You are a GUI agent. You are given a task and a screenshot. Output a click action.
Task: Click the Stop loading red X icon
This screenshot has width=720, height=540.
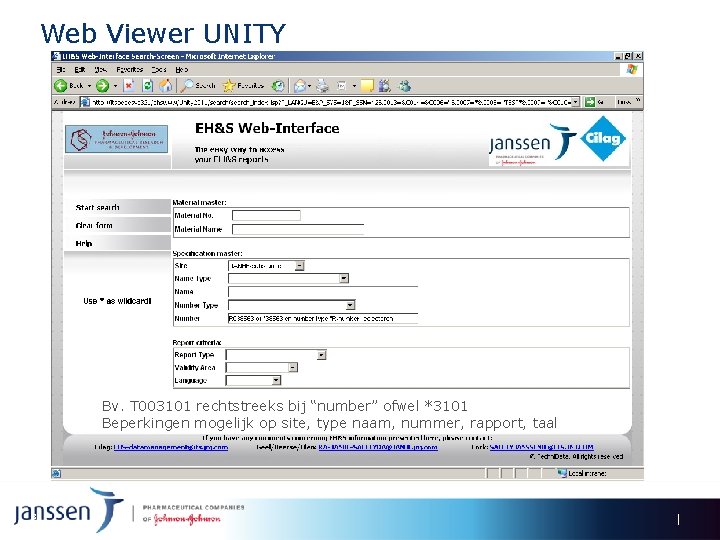[129, 85]
